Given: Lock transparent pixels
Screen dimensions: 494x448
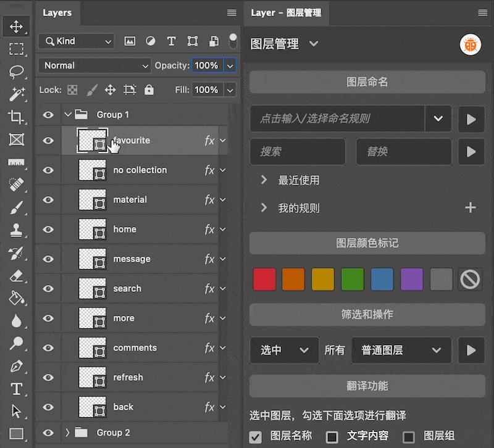Looking at the screenshot, I should [72, 90].
